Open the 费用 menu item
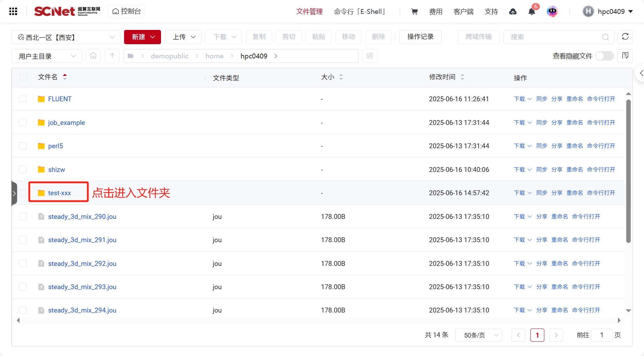The height and width of the screenshot is (356, 644). [436, 12]
